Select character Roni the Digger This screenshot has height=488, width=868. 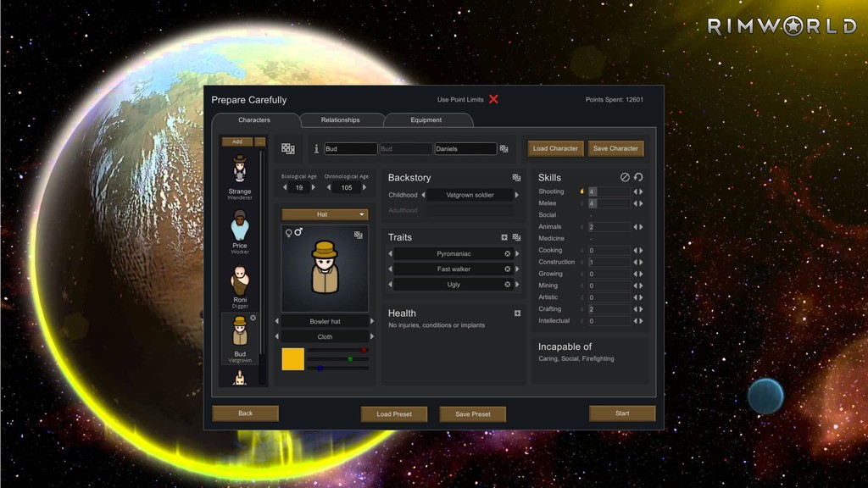[240, 286]
